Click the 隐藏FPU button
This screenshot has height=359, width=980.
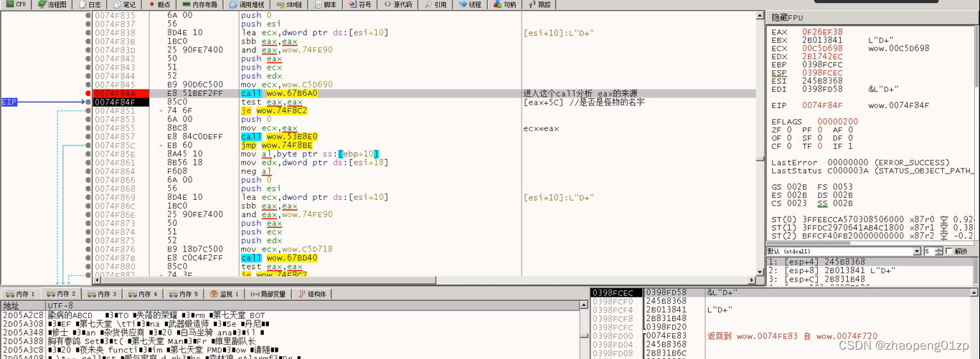tap(872, 17)
